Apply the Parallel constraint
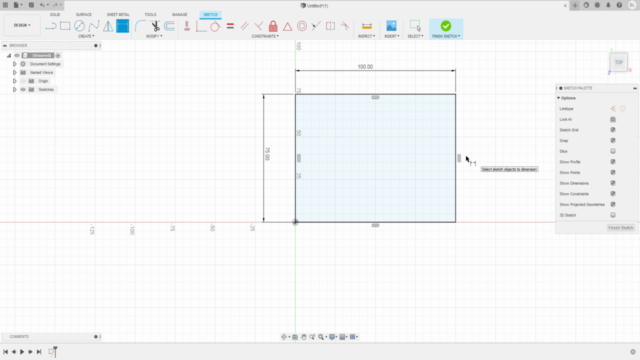This screenshot has width=640, height=360. [244, 26]
